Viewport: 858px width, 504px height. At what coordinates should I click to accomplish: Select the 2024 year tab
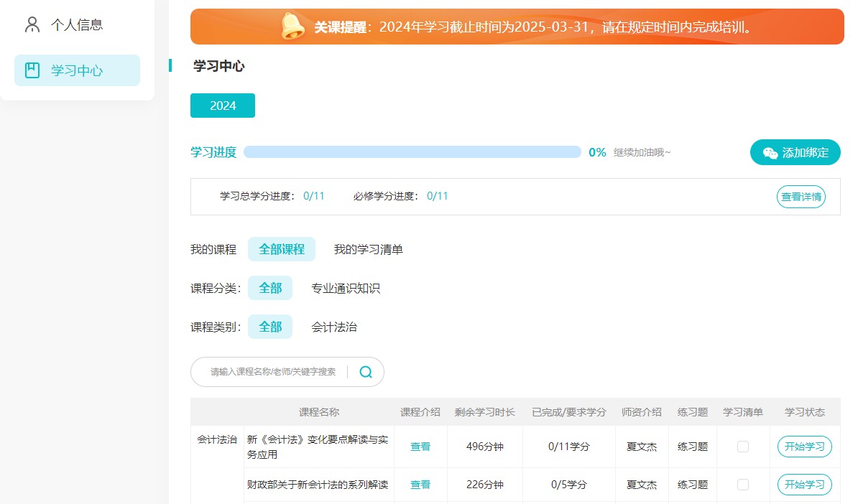click(x=222, y=105)
